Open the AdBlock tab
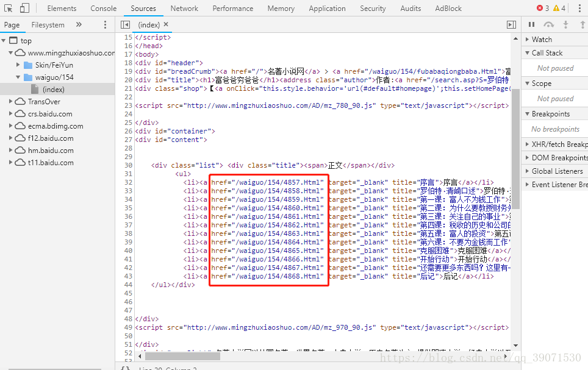This screenshot has width=588, height=370. point(448,9)
